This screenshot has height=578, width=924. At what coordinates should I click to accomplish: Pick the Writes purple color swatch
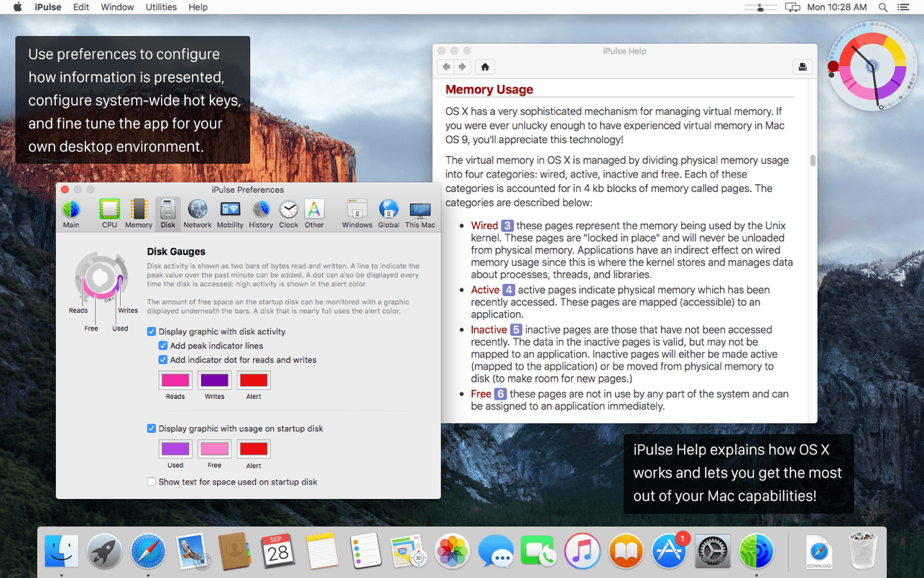[214, 380]
